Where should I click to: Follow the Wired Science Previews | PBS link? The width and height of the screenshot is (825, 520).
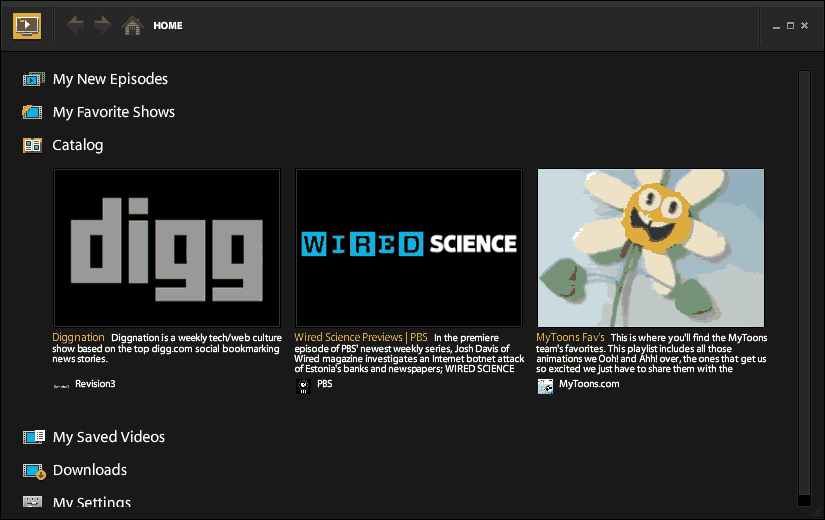[x=361, y=337]
